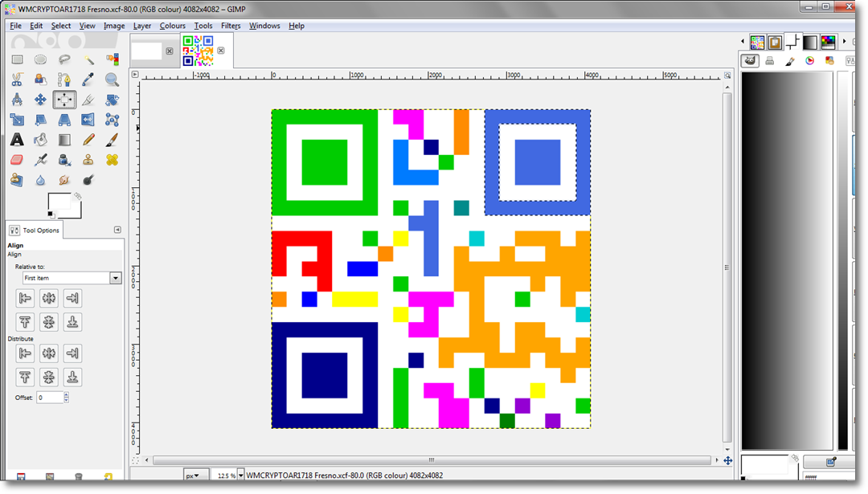Select the Scissors Select tool
868x494 pixels.
[17, 80]
